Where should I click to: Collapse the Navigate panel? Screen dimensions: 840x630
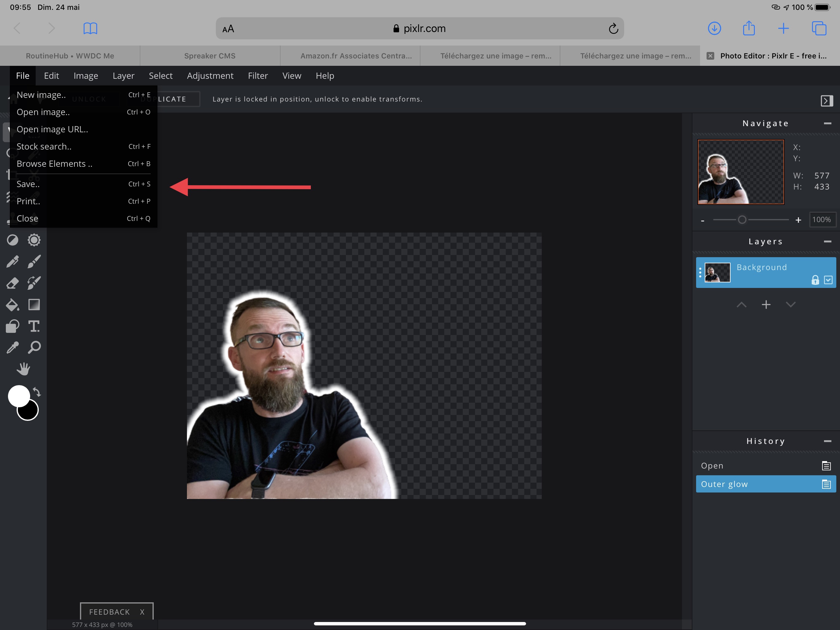coord(827,123)
